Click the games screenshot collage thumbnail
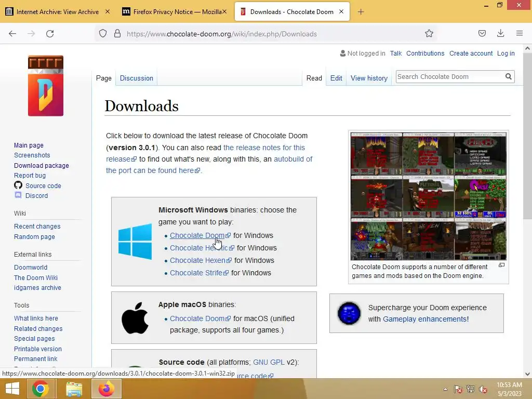The width and height of the screenshot is (532, 399). click(x=428, y=196)
